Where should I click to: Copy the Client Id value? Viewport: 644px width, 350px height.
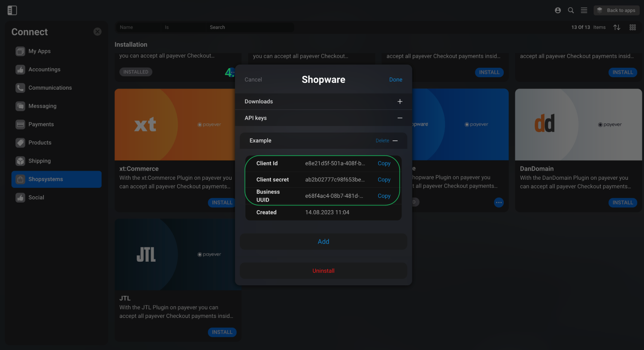click(384, 163)
